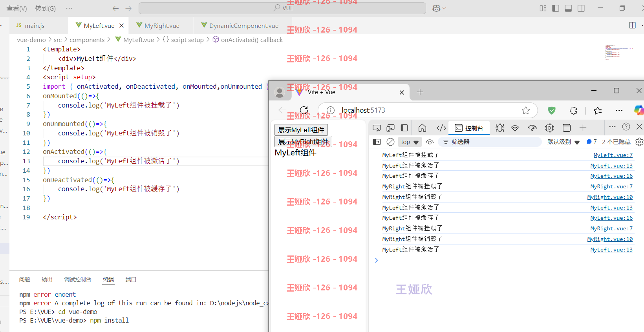Click the 筛选器 console filter field

click(x=490, y=142)
